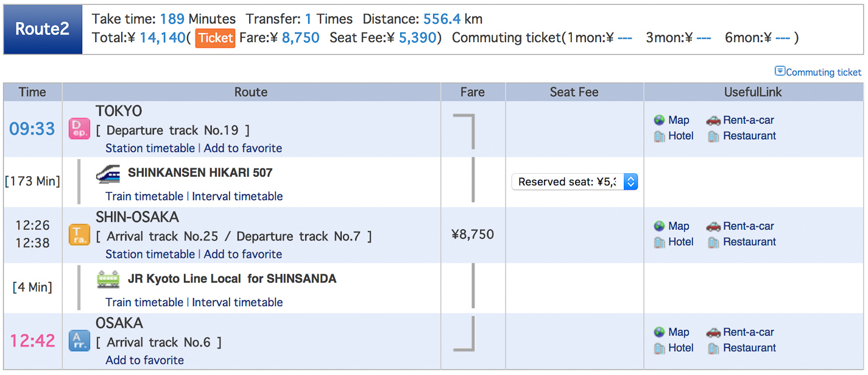Viewport: 868px width, 375px height.
Task: Click the blue Arr. icon beside OSAKA
Action: [x=79, y=341]
